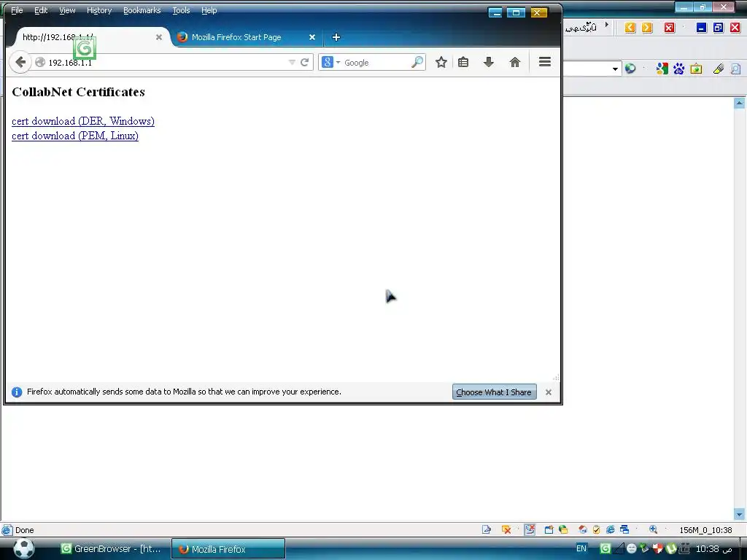747x560 pixels.
Task: Click GreenBrowser highlighter icon
Action: coord(719,69)
